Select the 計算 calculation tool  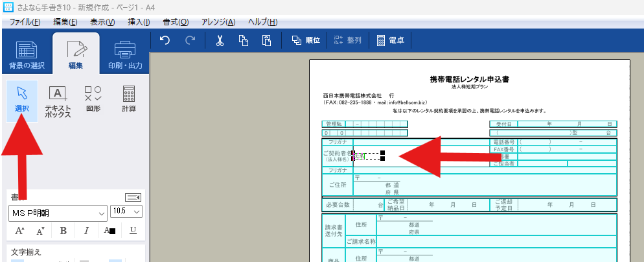(129, 99)
